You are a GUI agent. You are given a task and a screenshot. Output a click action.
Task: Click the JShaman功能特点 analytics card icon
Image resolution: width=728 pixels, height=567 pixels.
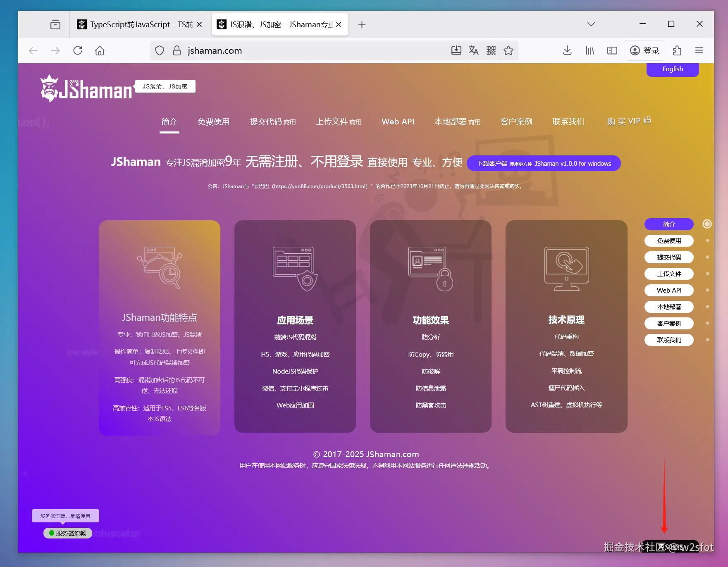click(160, 268)
